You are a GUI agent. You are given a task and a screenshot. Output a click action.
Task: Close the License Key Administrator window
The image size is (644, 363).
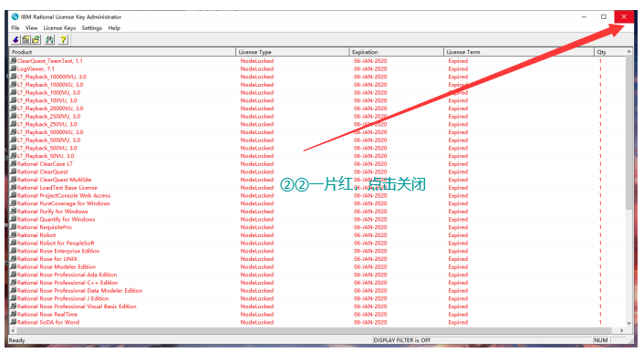624,16
